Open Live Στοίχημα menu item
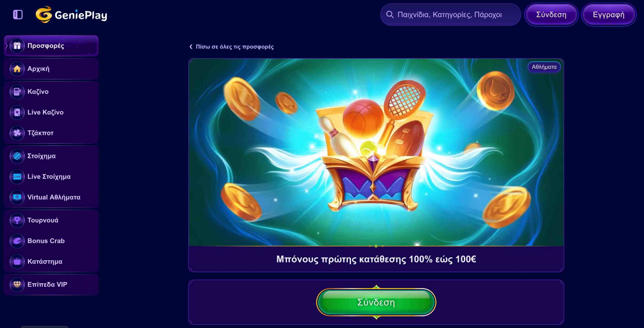Screen dimensions: 644x328 (x=51, y=177)
